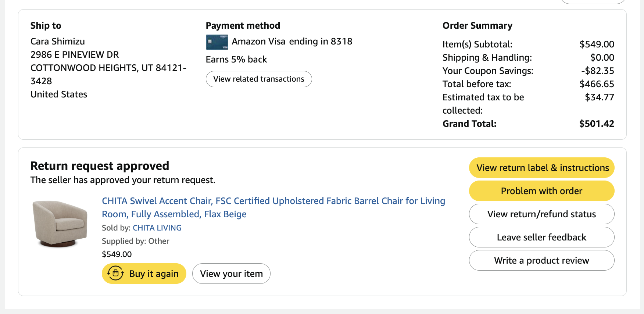This screenshot has width=644, height=314.
Task: Click the Earns 5% back text
Action: [x=236, y=59]
